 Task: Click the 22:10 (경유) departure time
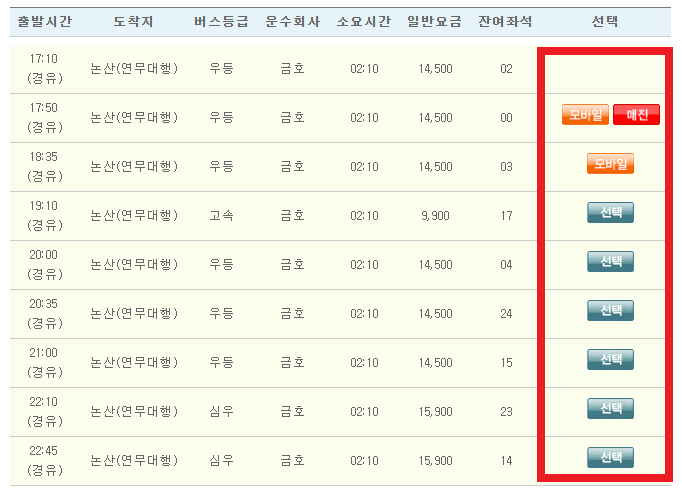[x=44, y=412]
